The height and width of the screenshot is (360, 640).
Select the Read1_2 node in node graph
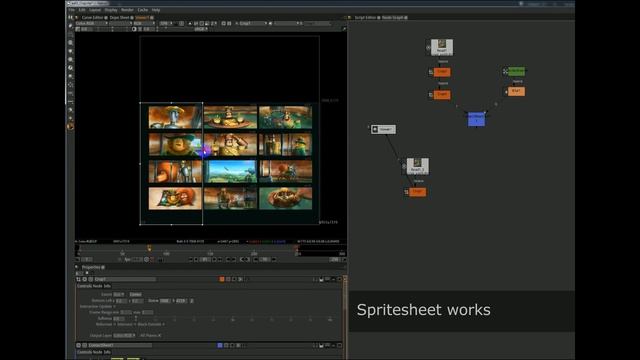pos(417,166)
